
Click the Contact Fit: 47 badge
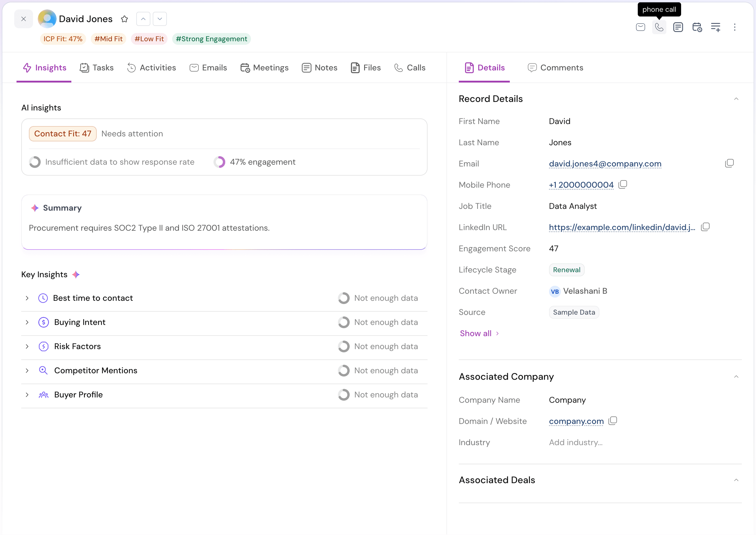pos(63,134)
